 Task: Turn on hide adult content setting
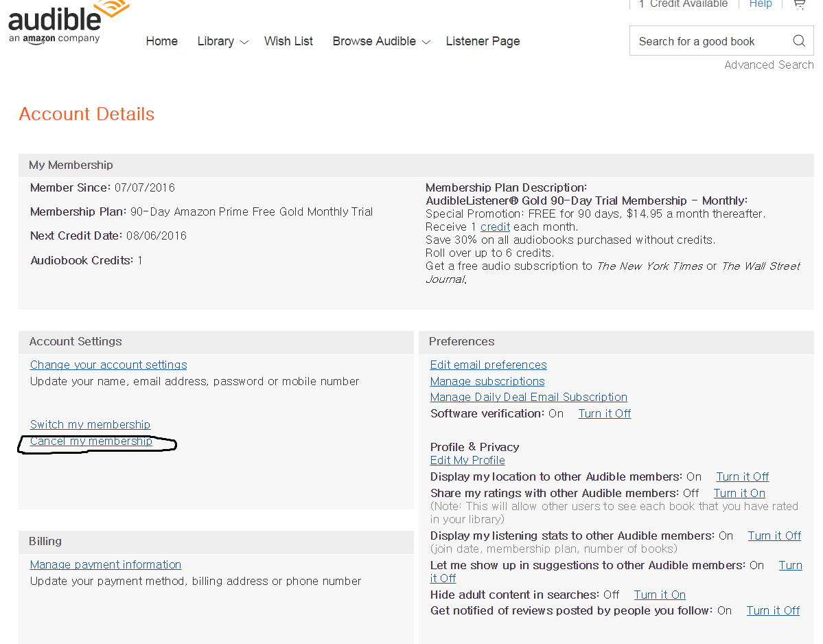(659, 595)
